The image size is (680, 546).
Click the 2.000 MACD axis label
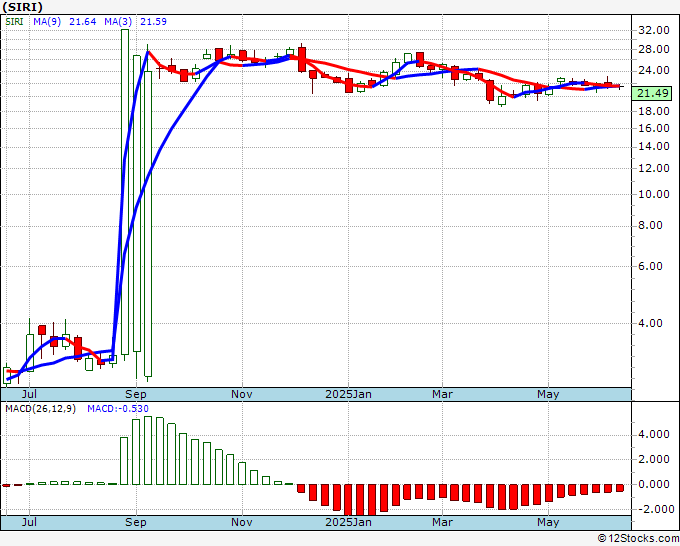[656, 459]
